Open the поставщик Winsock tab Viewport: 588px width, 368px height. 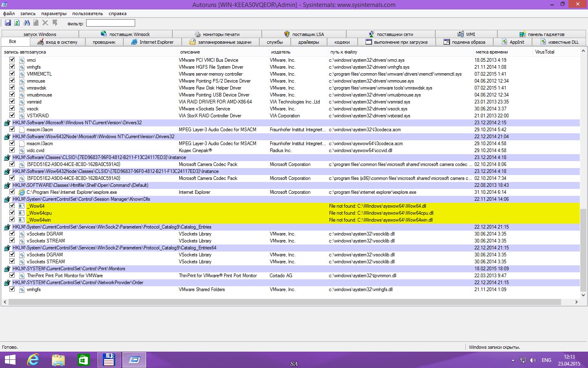tap(125, 34)
